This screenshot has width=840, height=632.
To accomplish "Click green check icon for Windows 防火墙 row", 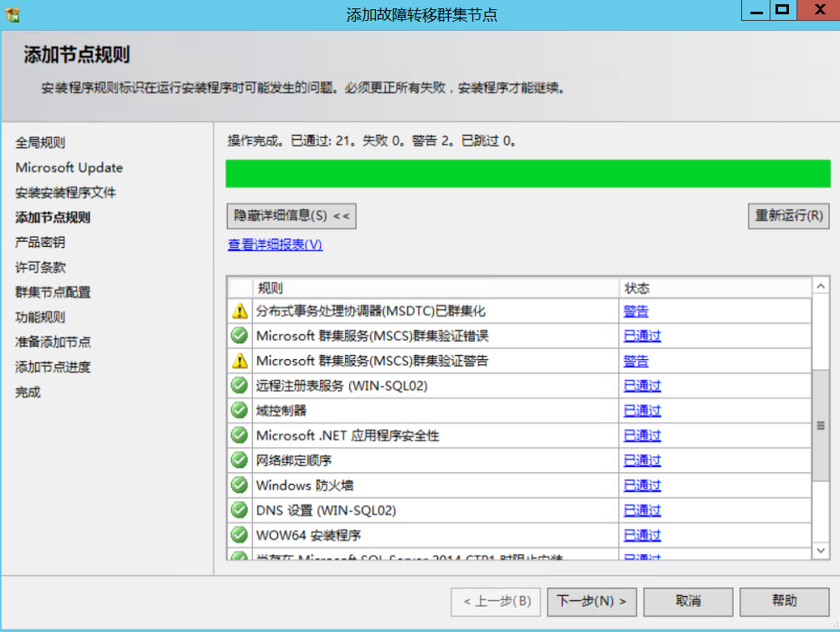I will [x=240, y=485].
